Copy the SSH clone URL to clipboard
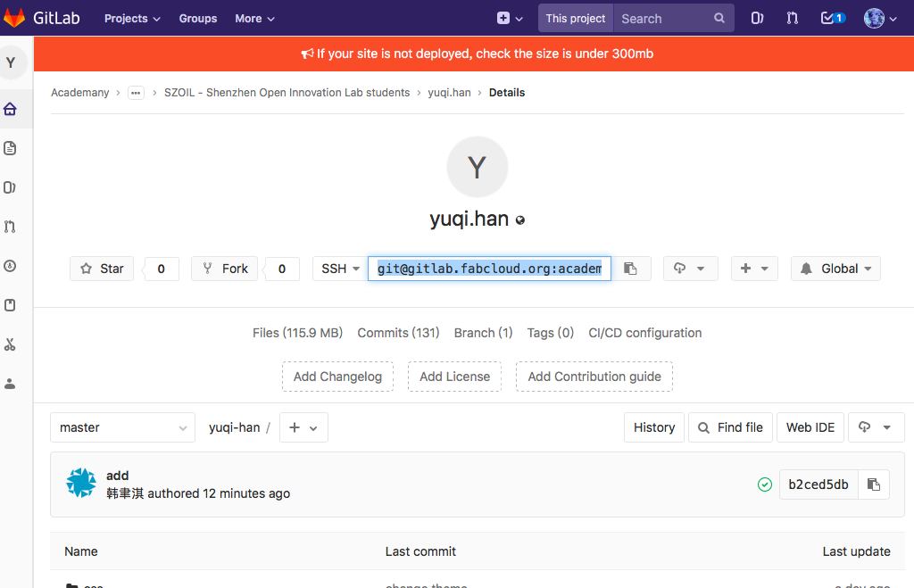This screenshot has width=914, height=588. tap(631, 269)
